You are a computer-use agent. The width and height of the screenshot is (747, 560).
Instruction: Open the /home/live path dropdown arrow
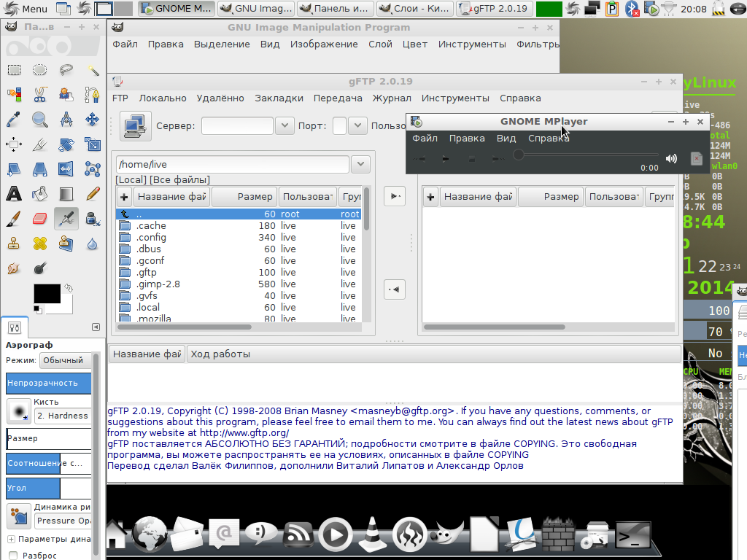360,164
